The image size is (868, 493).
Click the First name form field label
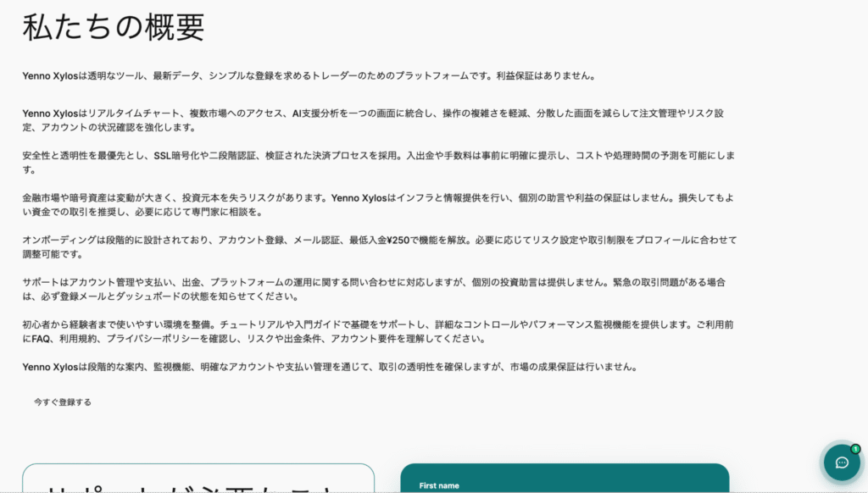(x=439, y=486)
